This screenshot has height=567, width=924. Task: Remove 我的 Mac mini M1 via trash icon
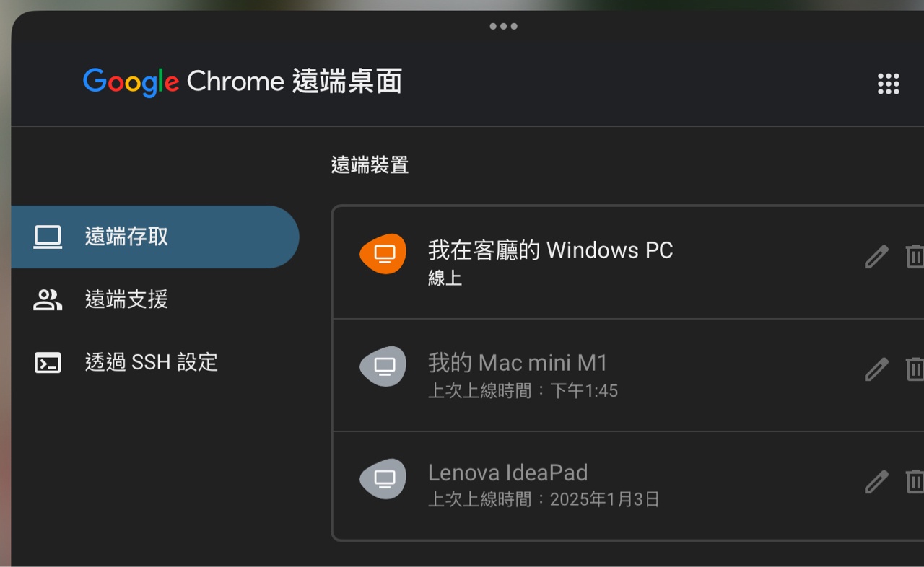[x=914, y=369]
